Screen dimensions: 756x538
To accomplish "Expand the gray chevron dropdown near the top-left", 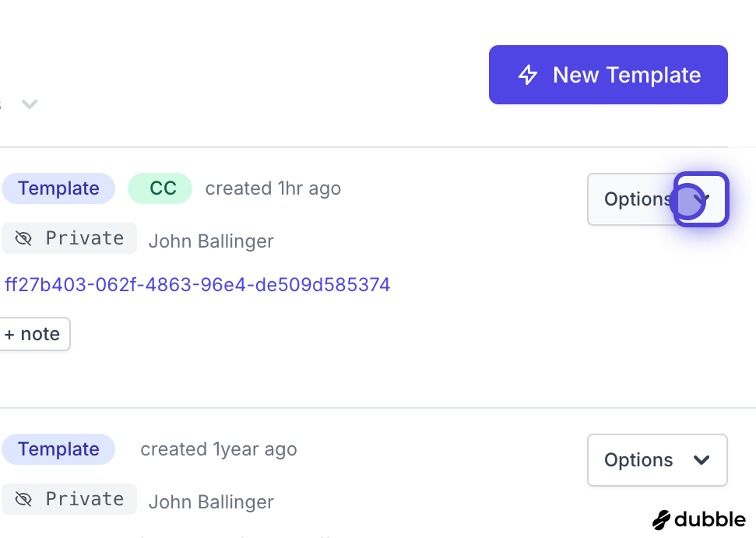I will pos(30,104).
